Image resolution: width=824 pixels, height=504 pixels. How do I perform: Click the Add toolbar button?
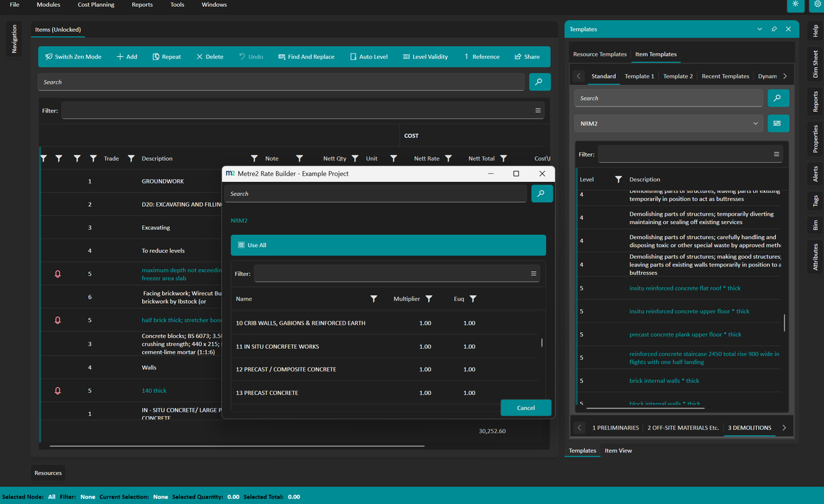[x=127, y=57]
